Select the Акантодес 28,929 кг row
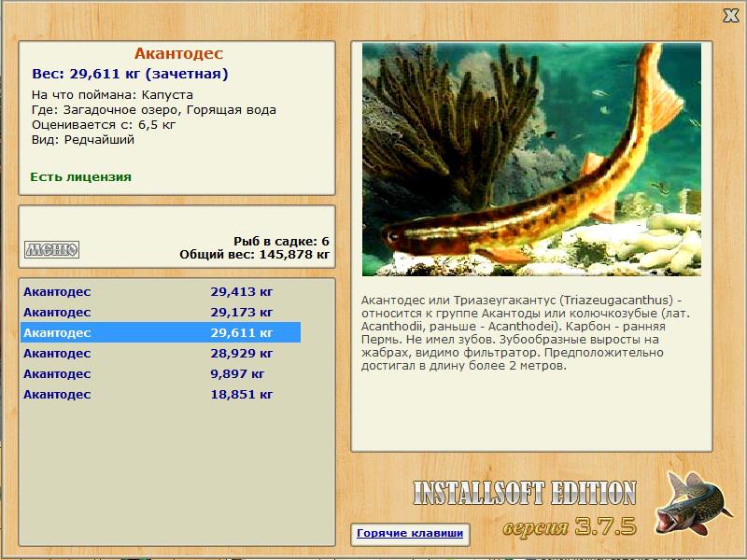 161,354
